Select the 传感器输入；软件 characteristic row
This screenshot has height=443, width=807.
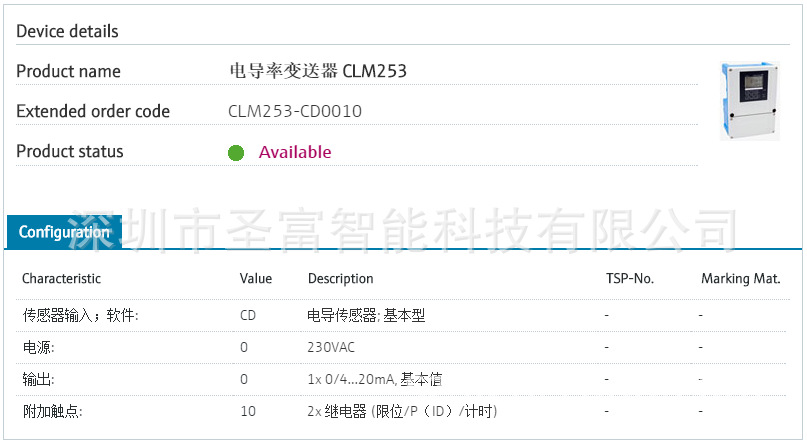(80, 315)
